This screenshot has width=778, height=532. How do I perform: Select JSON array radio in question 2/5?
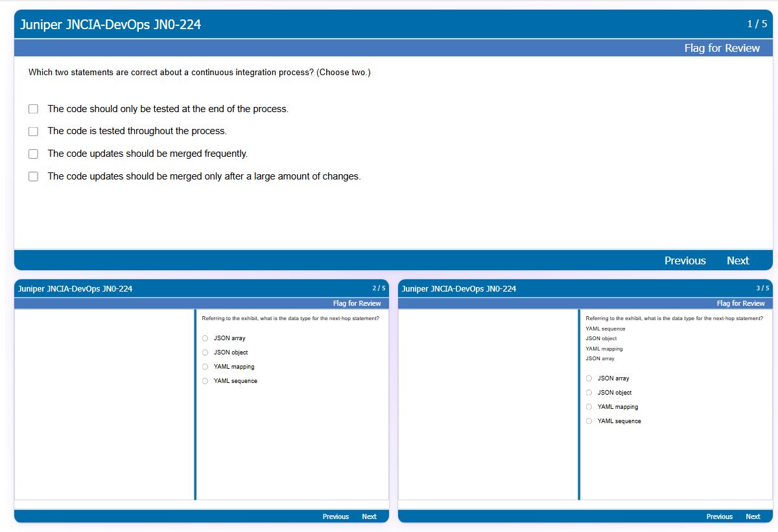[x=205, y=338]
